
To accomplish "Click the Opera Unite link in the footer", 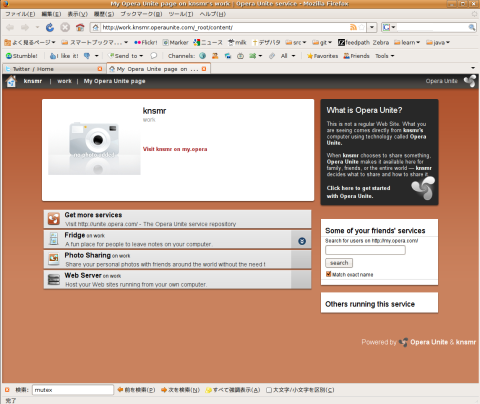I will [429, 342].
